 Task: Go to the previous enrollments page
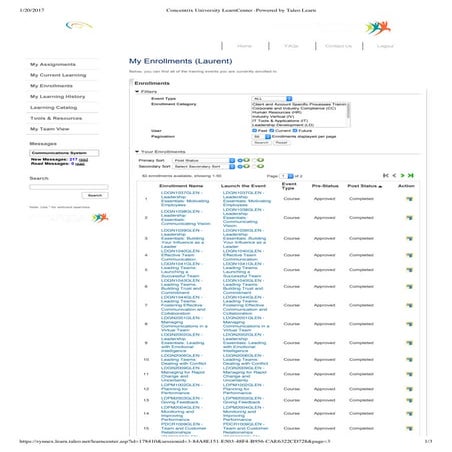point(394,175)
